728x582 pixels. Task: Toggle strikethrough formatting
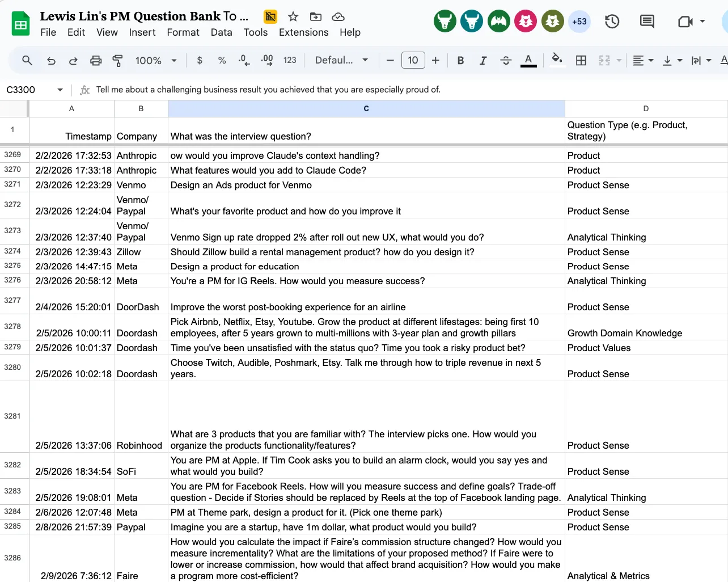(x=506, y=60)
